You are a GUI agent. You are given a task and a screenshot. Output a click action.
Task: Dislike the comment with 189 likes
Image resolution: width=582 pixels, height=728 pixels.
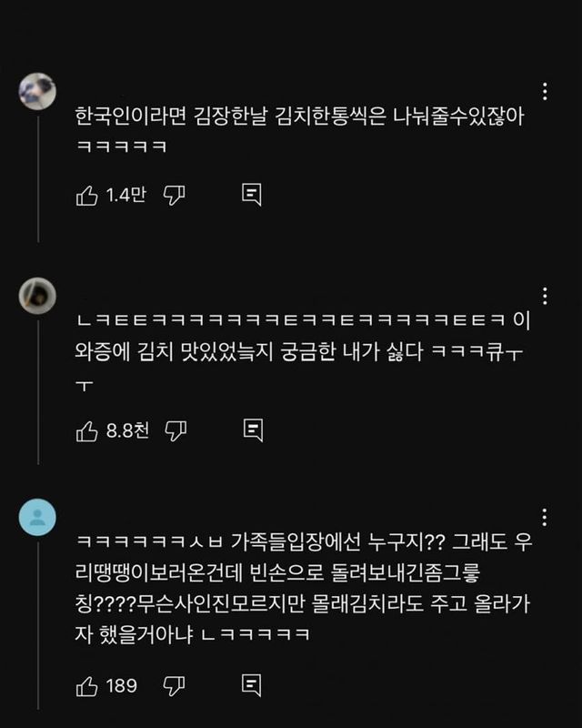(174, 684)
